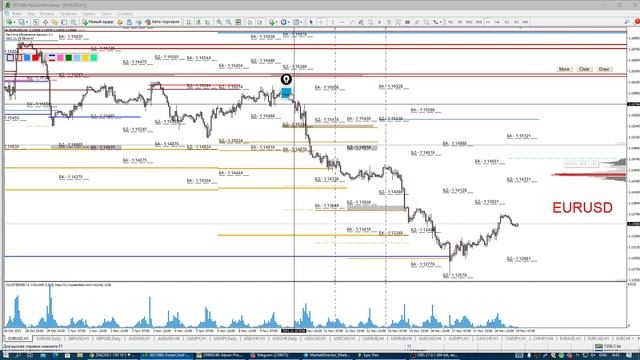Pick the pink color swatch

pos(60,58)
